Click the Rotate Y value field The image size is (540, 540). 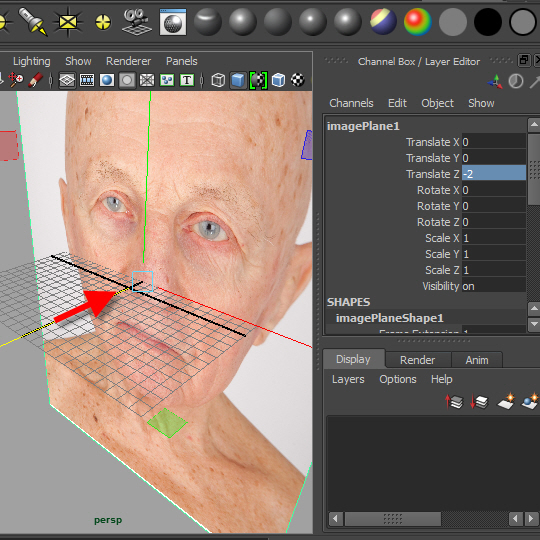pyautogui.click(x=494, y=206)
